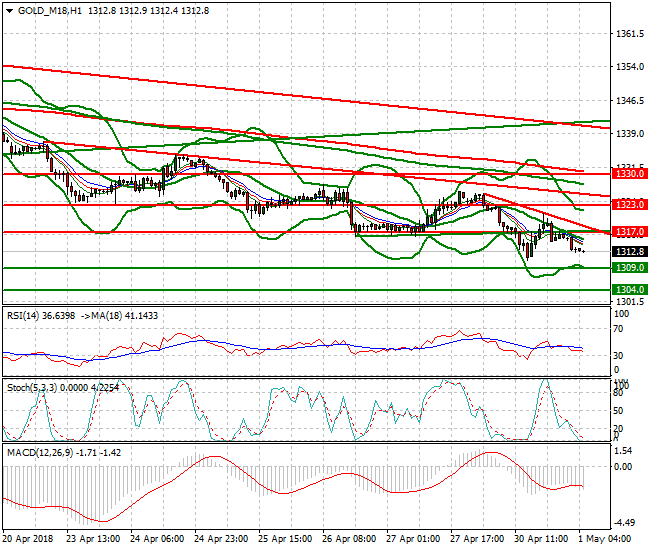This screenshot has height=550, width=650.
Task: Click the 27 Apr 01:00 time label
Action: coord(413,539)
